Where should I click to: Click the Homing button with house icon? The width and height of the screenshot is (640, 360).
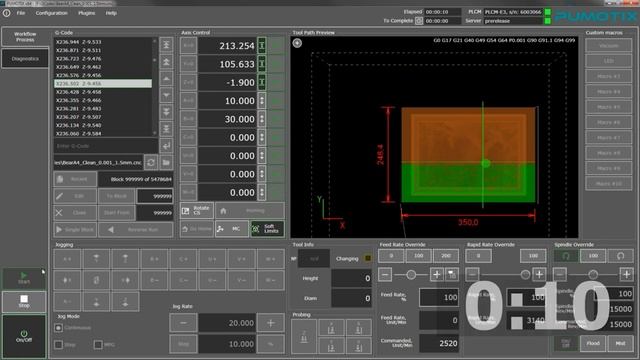tap(249, 211)
